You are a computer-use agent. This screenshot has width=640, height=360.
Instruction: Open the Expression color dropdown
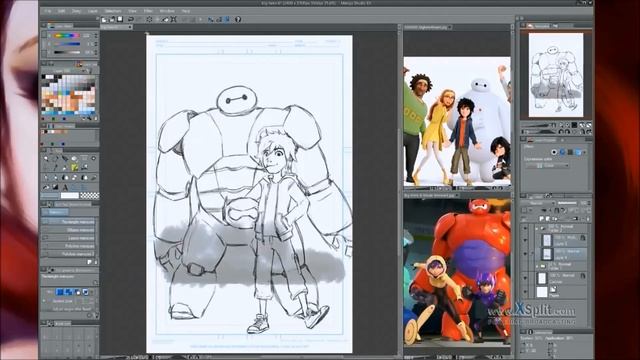click(547, 165)
